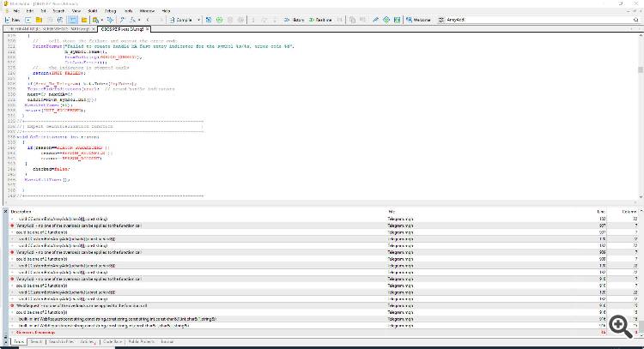
Task: Click the Line column header
Action: point(600,212)
